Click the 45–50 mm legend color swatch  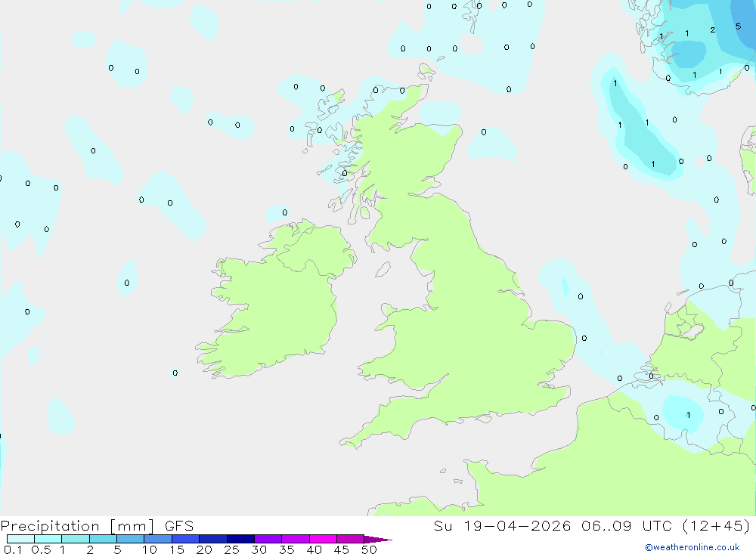tap(351, 539)
